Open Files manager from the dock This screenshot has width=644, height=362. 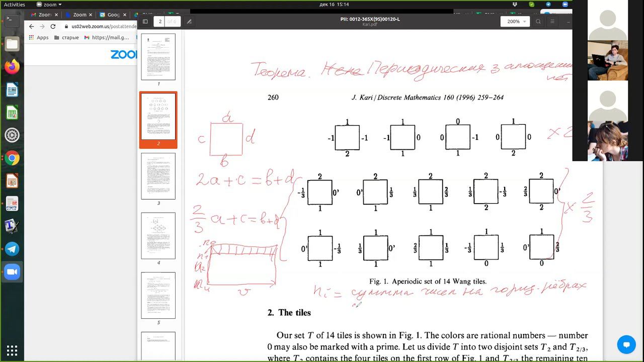(12, 44)
